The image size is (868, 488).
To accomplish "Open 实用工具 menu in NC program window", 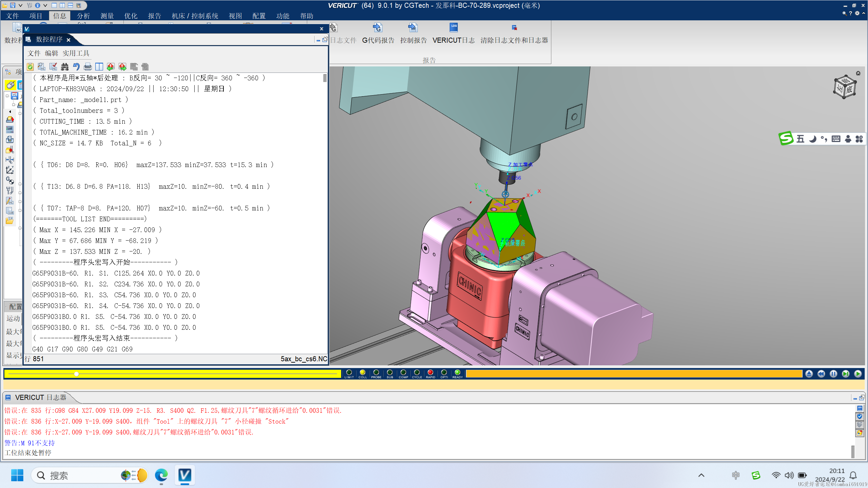I will pos(76,53).
